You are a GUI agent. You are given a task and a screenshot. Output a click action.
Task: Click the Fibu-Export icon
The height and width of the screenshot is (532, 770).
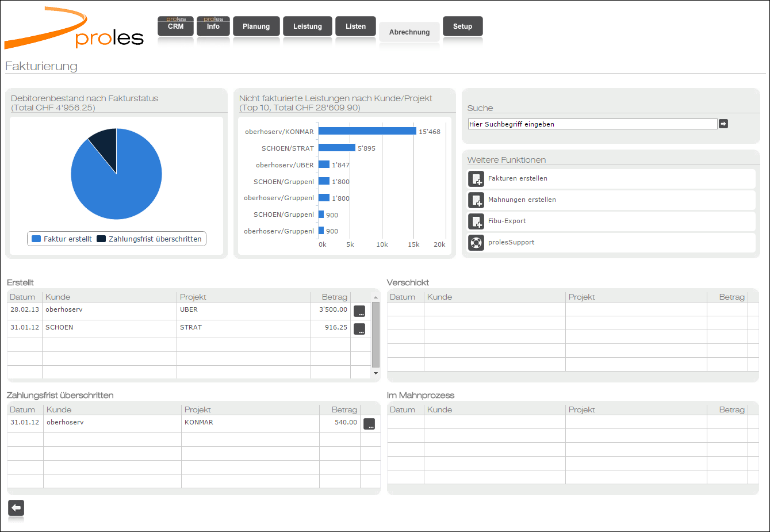click(476, 221)
